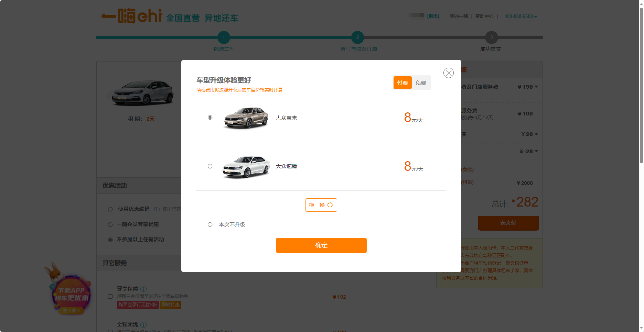Click the 退出 logout link
The width and height of the screenshot is (644, 332).
(x=433, y=16)
